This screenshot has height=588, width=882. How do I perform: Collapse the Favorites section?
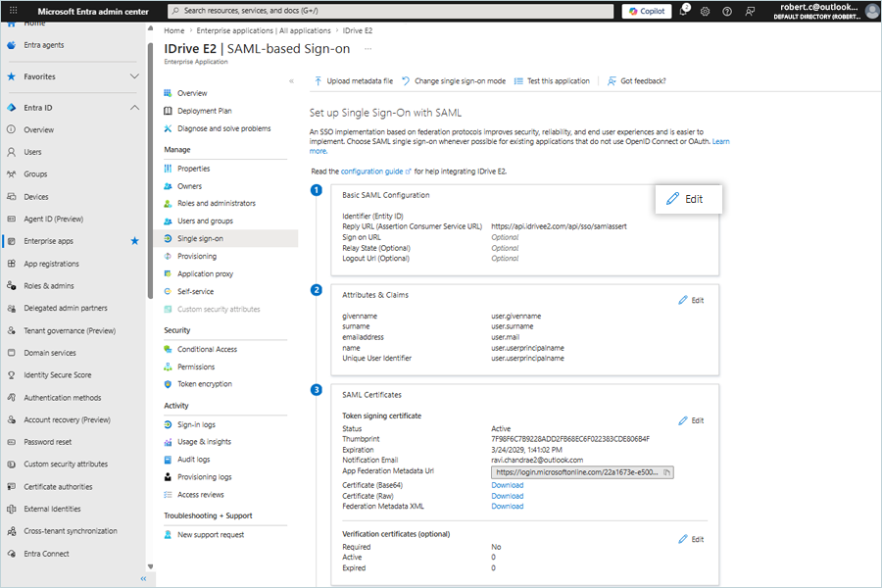click(x=134, y=76)
